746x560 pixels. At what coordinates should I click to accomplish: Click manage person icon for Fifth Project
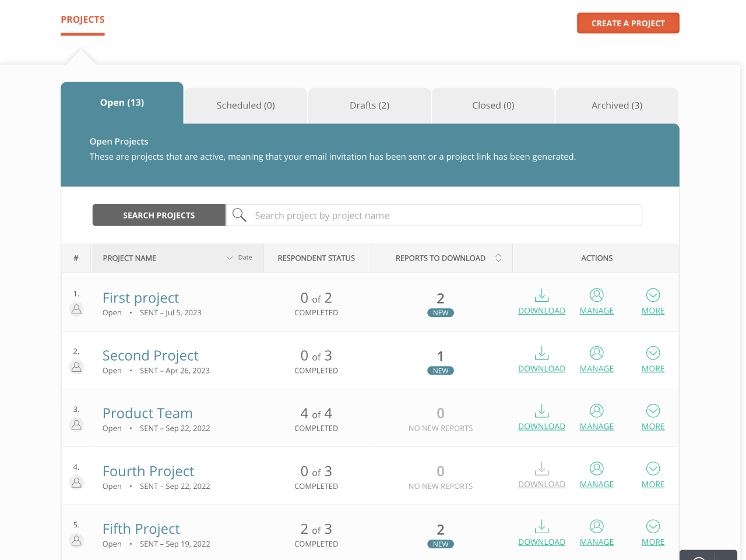pos(597,526)
